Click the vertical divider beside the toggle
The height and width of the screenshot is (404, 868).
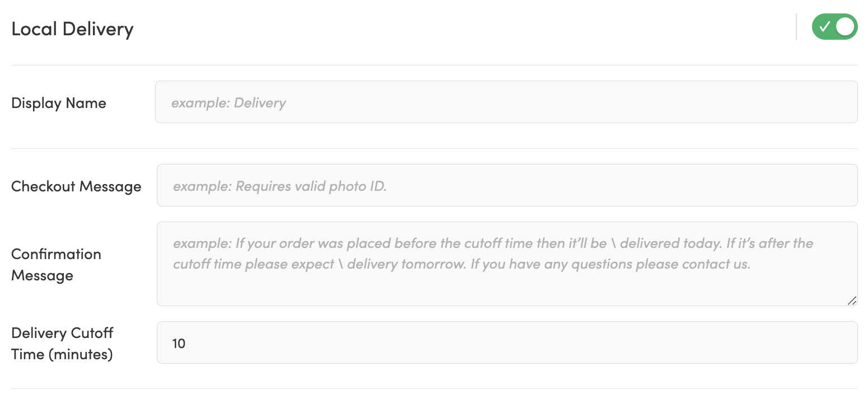(796, 27)
